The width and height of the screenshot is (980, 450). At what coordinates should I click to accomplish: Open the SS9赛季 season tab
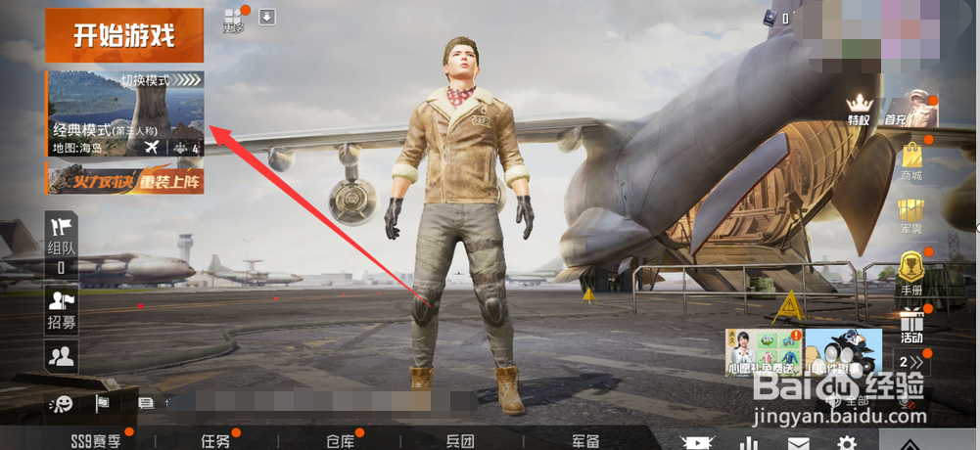click(x=96, y=441)
